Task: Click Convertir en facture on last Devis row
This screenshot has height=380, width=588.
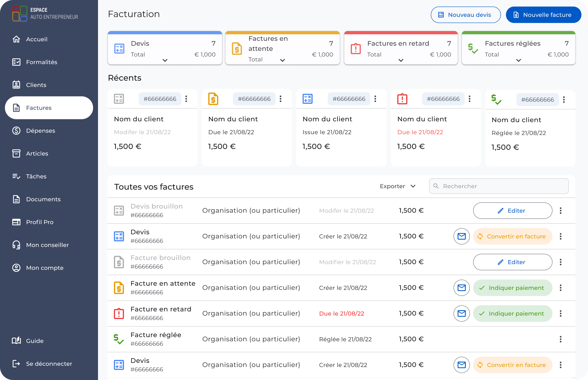Action: coord(513,365)
